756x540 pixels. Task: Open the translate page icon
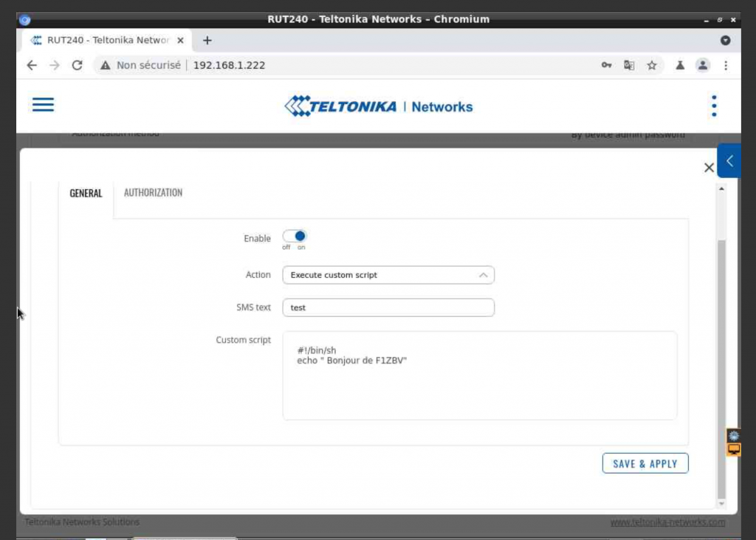629,65
